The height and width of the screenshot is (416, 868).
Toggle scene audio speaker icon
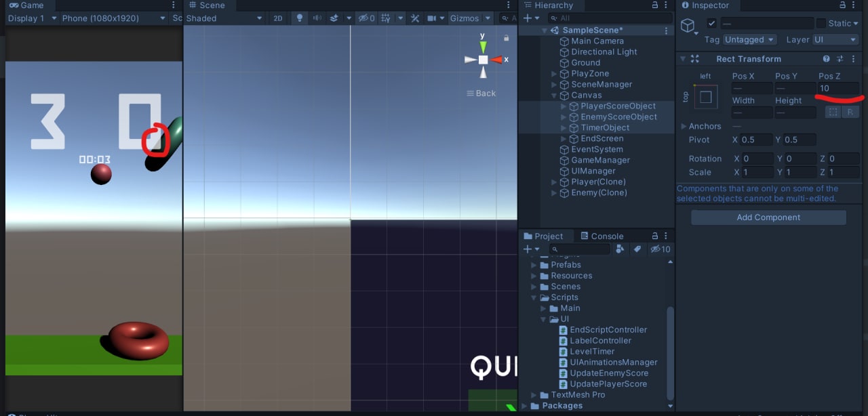[x=317, y=18]
